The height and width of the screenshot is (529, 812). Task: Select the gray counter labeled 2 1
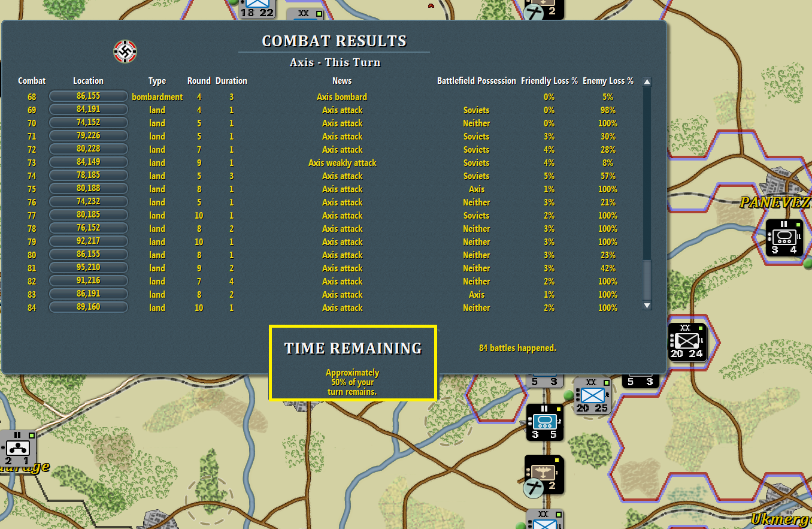(17, 449)
